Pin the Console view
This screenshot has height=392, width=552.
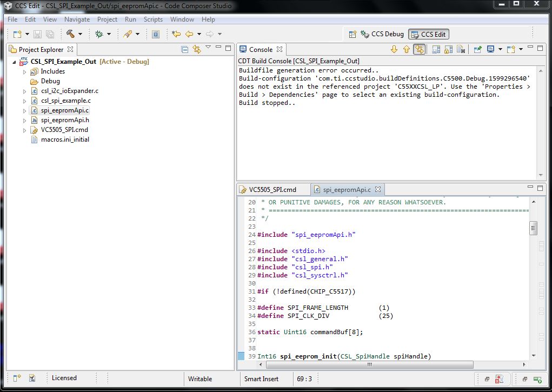coord(478,49)
